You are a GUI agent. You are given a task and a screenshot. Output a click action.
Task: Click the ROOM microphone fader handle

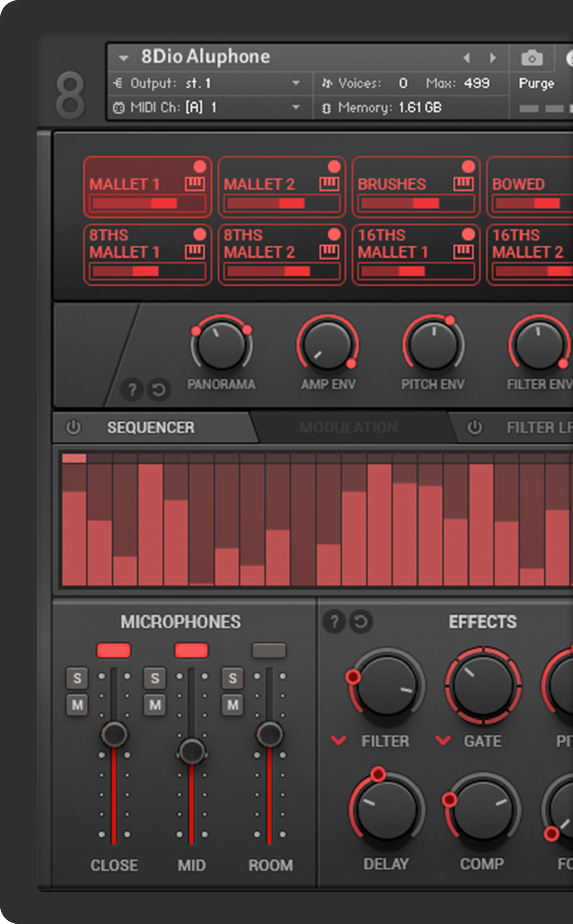pos(270,734)
